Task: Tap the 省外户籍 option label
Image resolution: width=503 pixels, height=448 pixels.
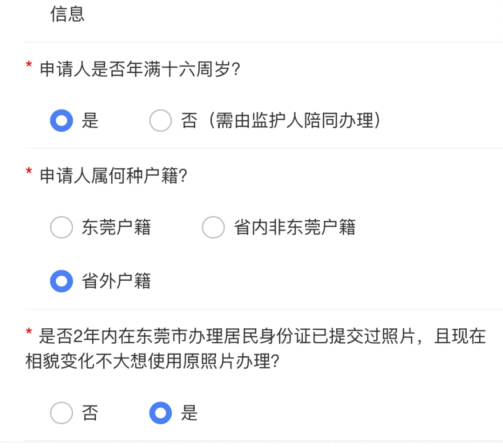Action: click(116, 281)
